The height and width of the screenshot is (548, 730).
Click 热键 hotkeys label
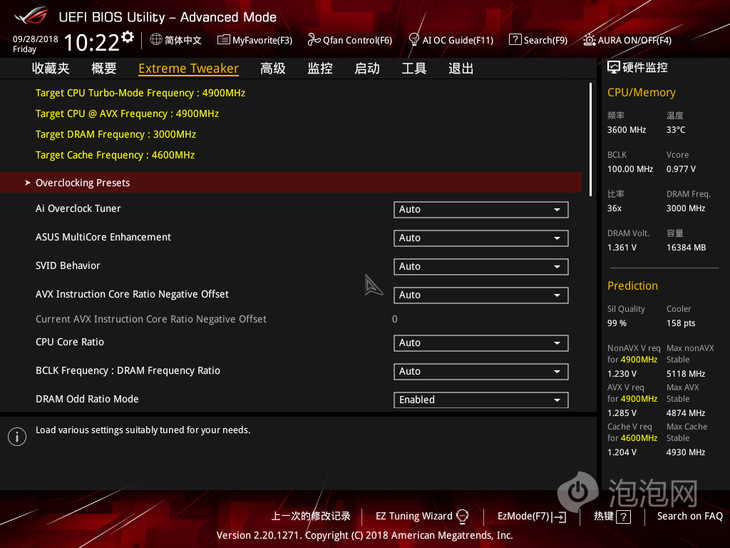(603, 516)
